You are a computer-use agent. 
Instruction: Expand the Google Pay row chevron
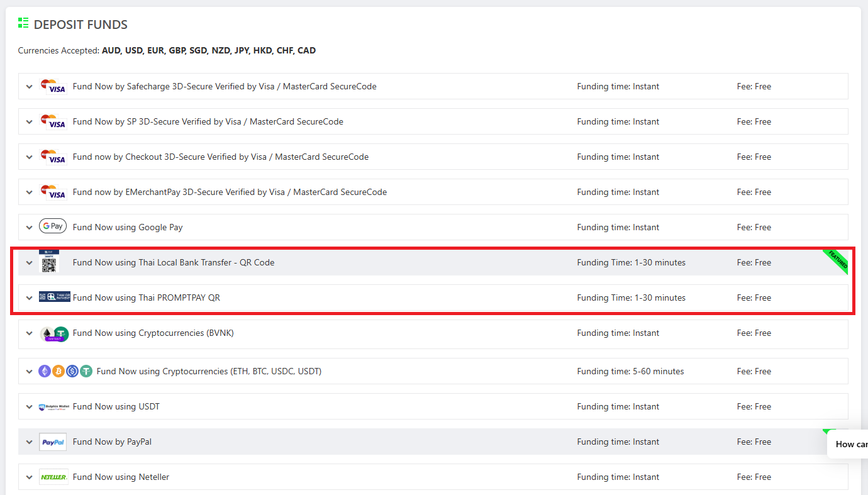pos(29,228)
